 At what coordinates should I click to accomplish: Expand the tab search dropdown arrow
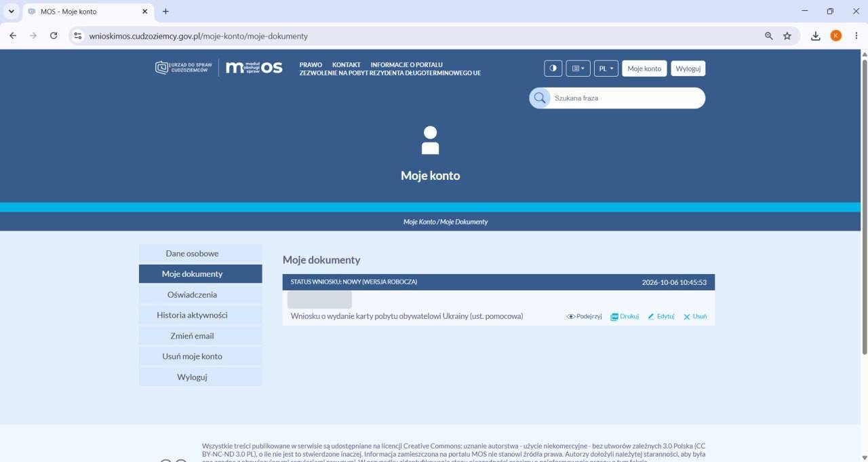pyautogui.click(x=11, y=12)
